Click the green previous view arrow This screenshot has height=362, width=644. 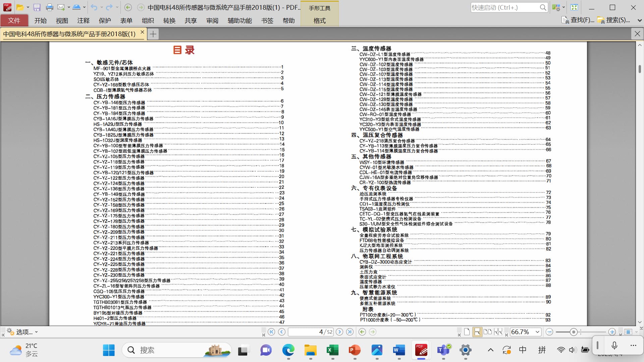tap(362, 332)
